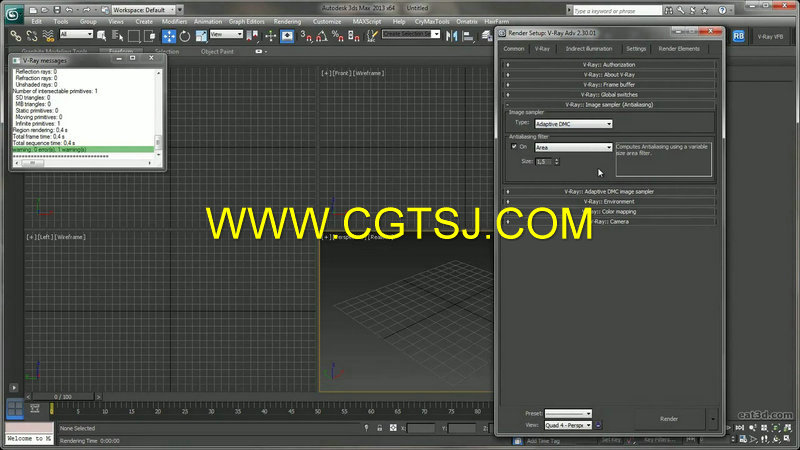Click the Render button
This screenshot has width=800, height=450.
pyautogui.click(x=669, y=419)
